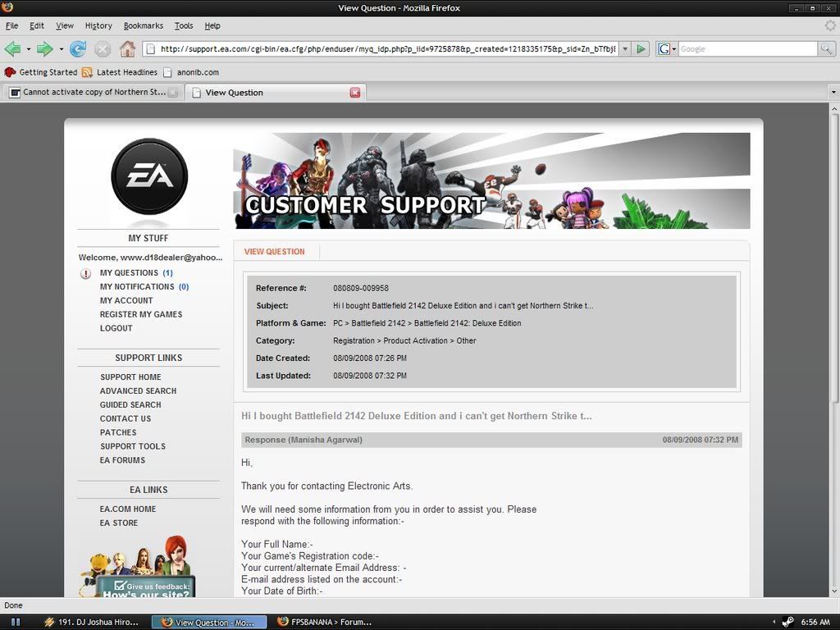Open the File menu
The height and width of the screenshot is (630, 840).
tap(11, 25)
